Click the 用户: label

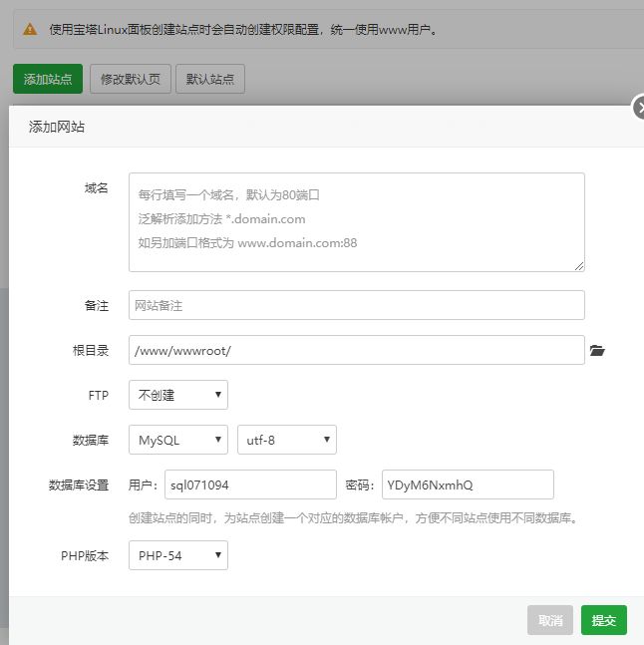click(x=143, y=484)
